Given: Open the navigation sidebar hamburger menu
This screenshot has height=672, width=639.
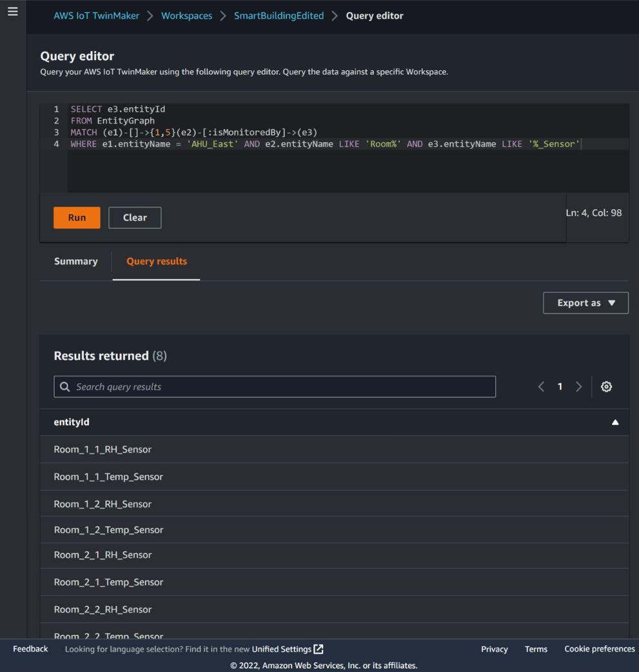Looking at the screenshot, I should [x=12, y=11].
